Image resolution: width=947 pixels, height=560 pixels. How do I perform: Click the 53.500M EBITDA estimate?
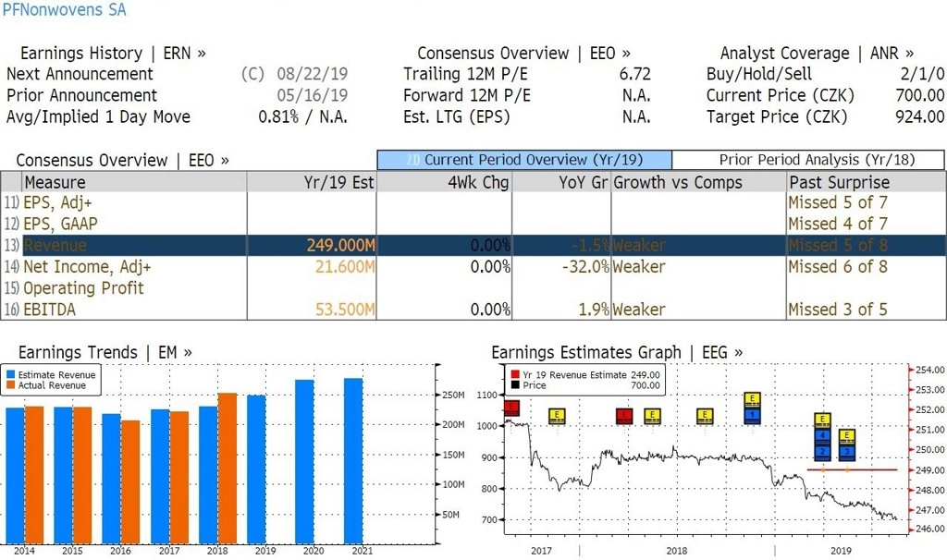pyautogui.click(x=345, y=310)
